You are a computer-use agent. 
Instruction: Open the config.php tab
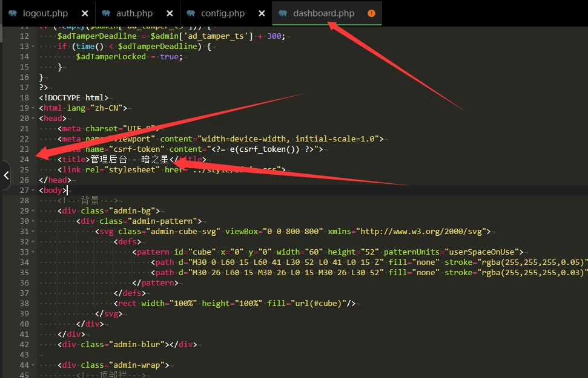(x=223, y=13)
